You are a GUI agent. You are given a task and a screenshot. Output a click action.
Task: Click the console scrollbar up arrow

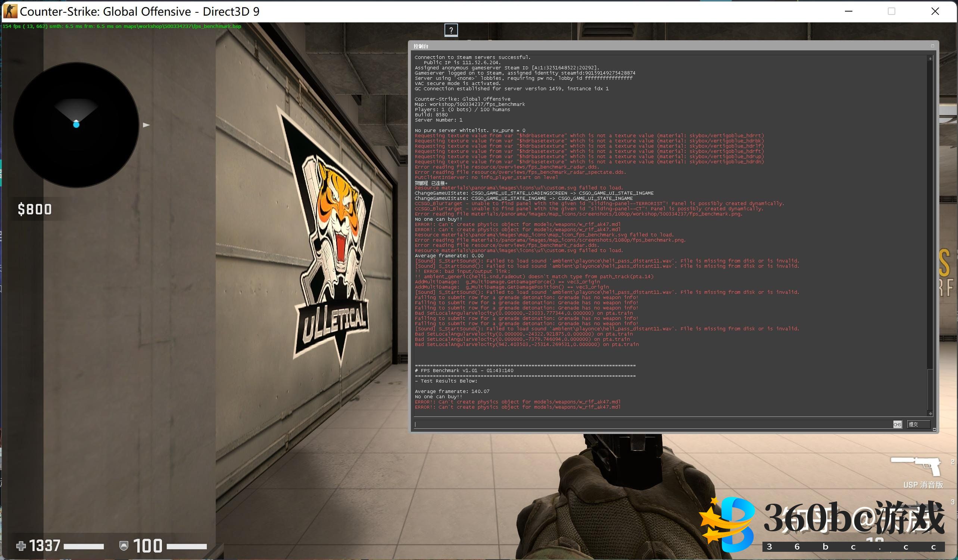coord(930,59)
